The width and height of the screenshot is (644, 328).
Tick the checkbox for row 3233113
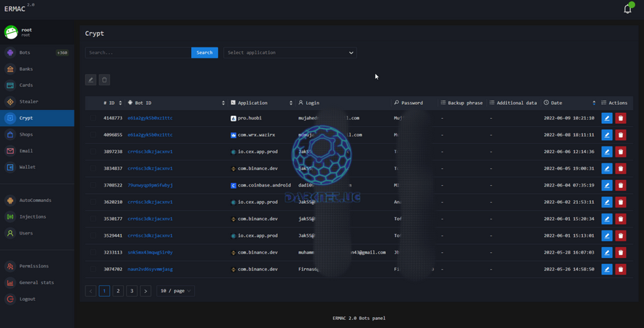click(93, 253)
